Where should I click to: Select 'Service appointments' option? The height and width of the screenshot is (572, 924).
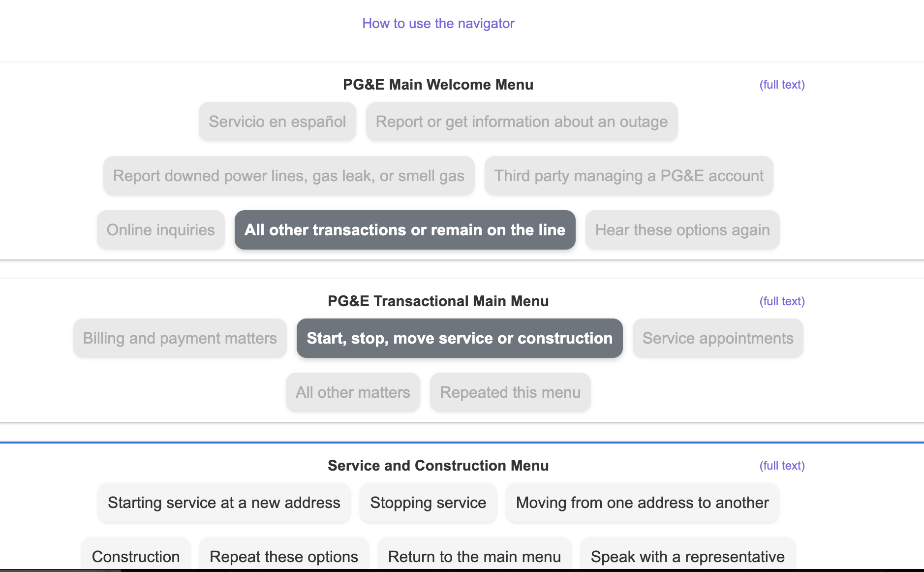pos(717,338)
